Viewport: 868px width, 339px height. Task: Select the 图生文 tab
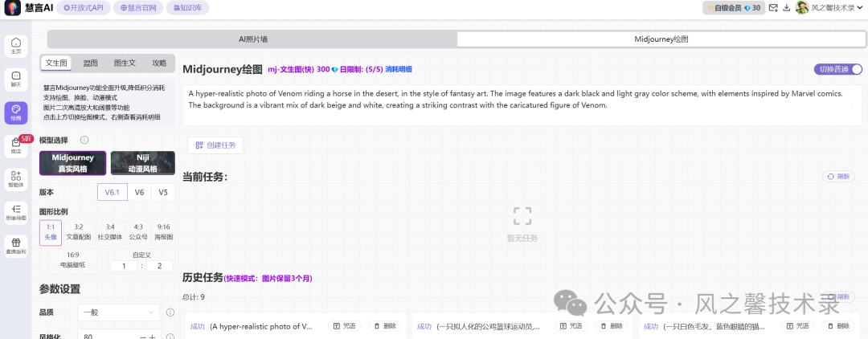tap(125, 63)
